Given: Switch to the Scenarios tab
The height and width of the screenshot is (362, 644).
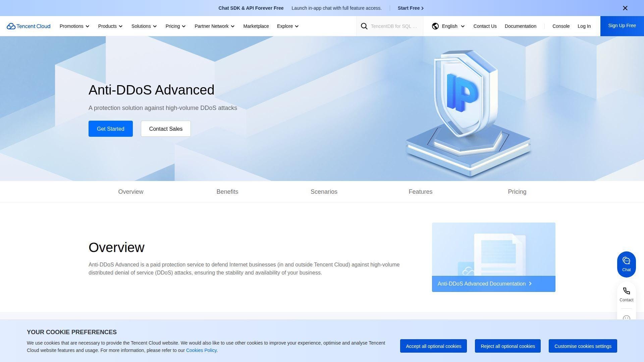Looking at the screenshot, I should (324, 192).
